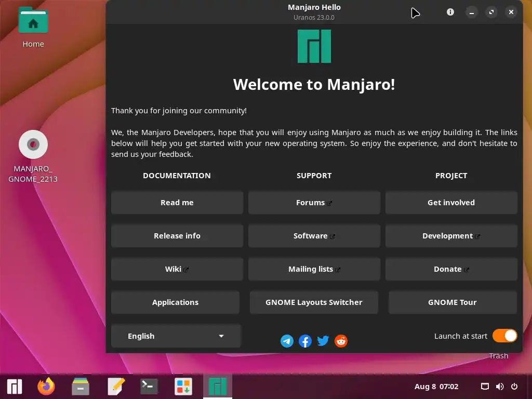Image resolution: width=532 pixels, height=399 pixels.
Task: Launch the GNOME Layouts Switcher
Action: [314, 302]
